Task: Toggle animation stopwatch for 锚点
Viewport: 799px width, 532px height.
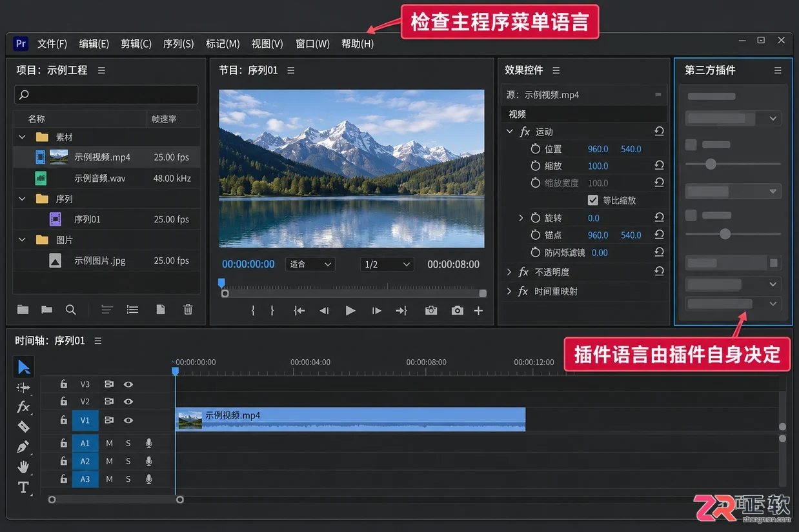Action: pyautogui.click(x=535, y=235)
